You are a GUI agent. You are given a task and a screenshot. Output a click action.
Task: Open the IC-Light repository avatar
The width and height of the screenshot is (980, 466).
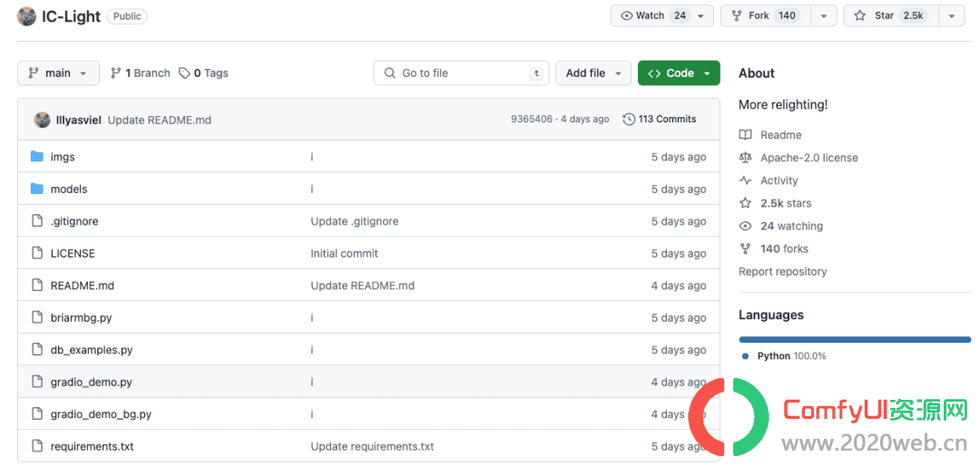coord(26,16)
